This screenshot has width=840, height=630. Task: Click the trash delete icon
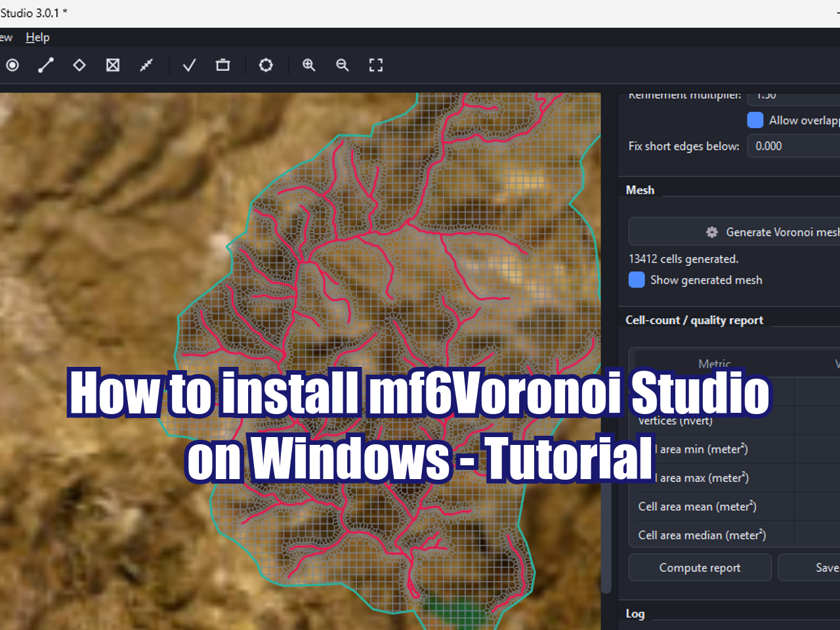223,65
